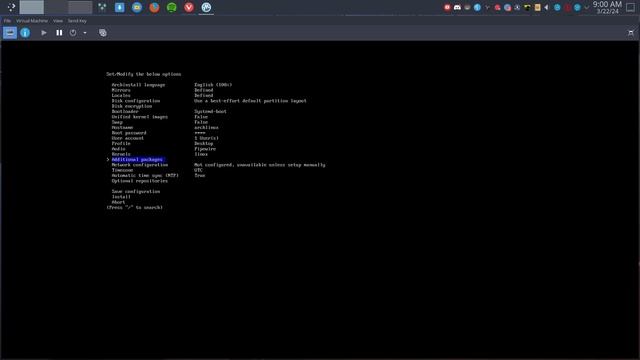The width and height of the screenshot is (640, 360).
Task: Select the Locales option
Action: click(121, 95)
